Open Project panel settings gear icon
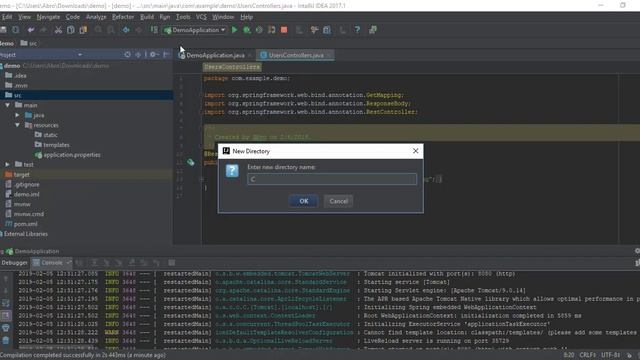The width and height of the screenshot is (640, 360). coord(153,54)
